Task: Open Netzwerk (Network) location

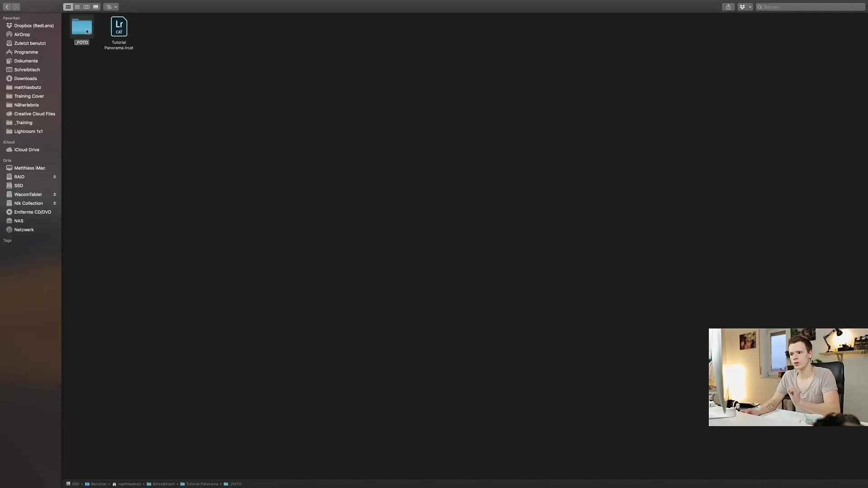Action: coord(24,230)
